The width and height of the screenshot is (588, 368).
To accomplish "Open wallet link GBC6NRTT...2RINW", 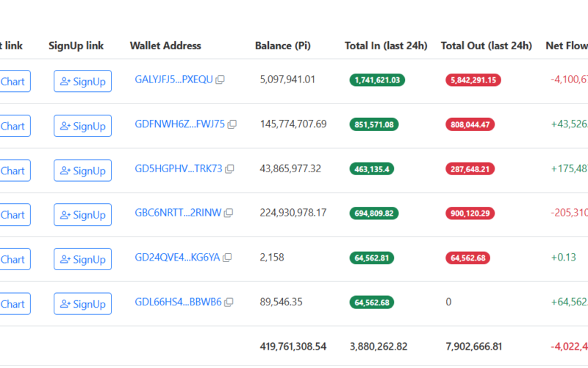I will click(178, 213).
